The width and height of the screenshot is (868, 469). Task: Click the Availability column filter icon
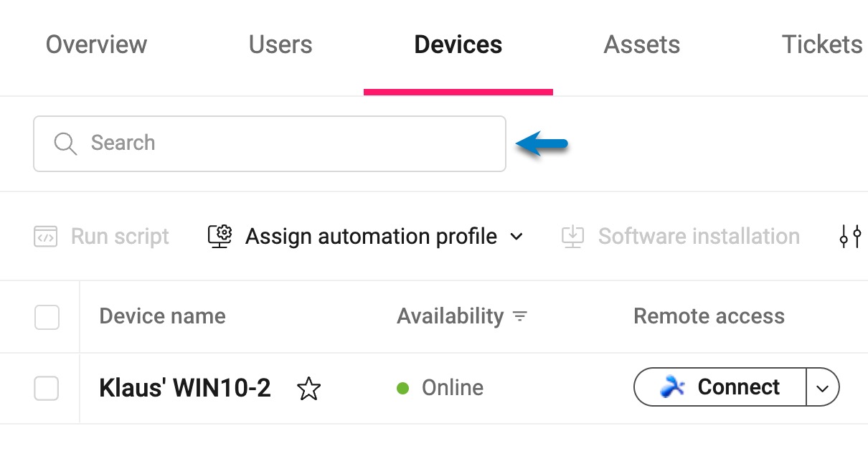click(x=520, y=316)
